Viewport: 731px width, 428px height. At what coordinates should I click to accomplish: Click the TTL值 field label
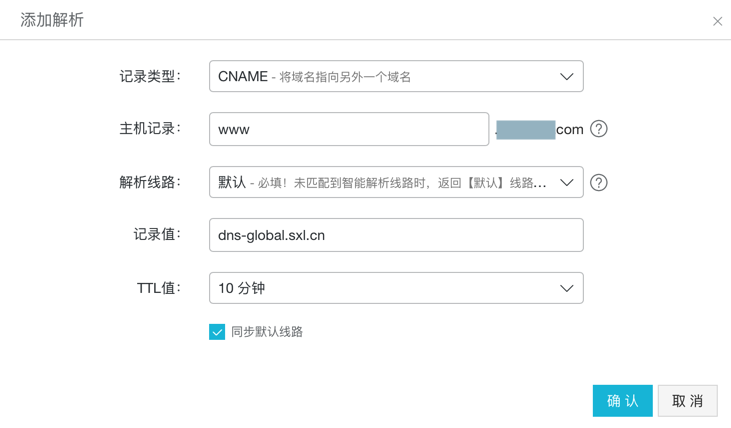coord(158,289)
